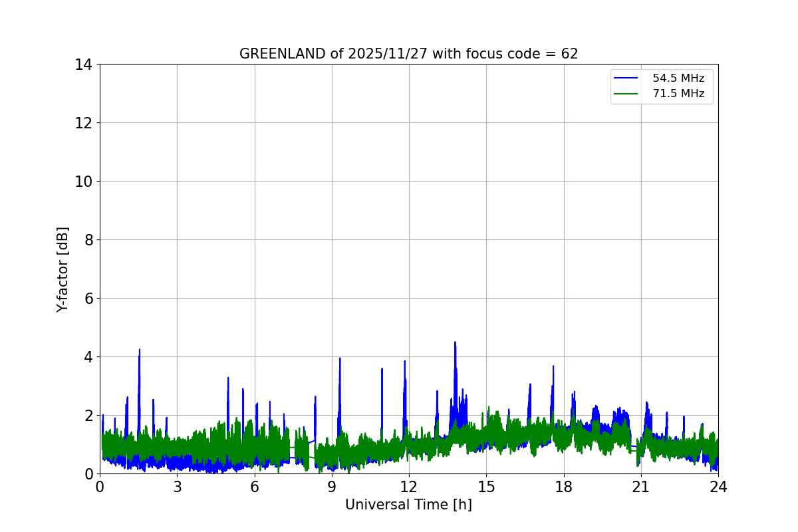The image size is (798, 532).
Task: Click x-axis tick label 12
Action: pos(409,487)
